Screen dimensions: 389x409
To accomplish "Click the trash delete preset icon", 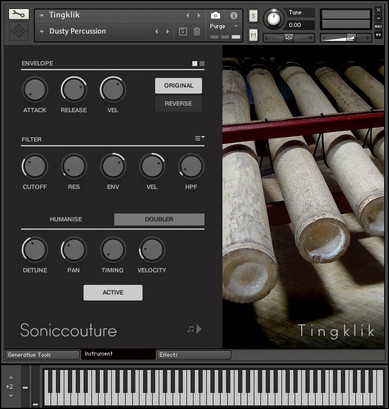I will coord(197,31).
